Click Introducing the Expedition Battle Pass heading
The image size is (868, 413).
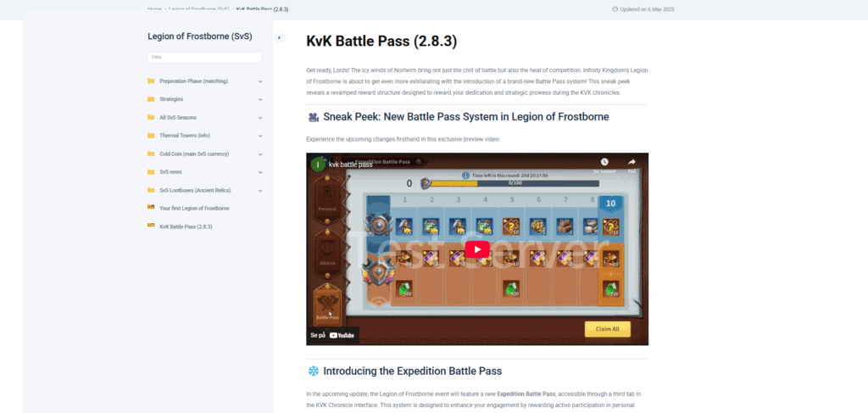click(413, 371)
